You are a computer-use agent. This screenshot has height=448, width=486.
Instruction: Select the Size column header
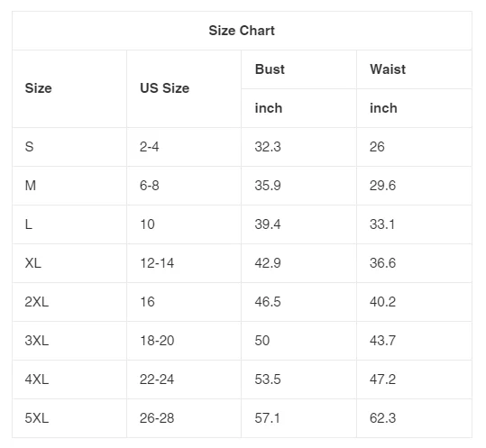click(38, 88)
